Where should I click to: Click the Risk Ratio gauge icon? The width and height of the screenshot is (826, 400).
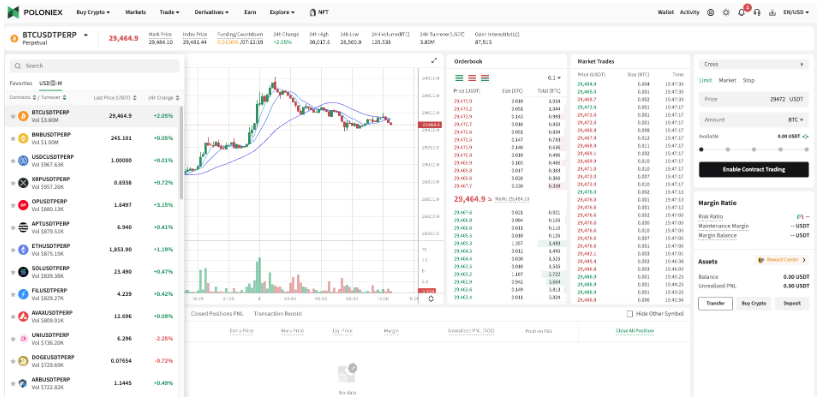click(800, 217)
